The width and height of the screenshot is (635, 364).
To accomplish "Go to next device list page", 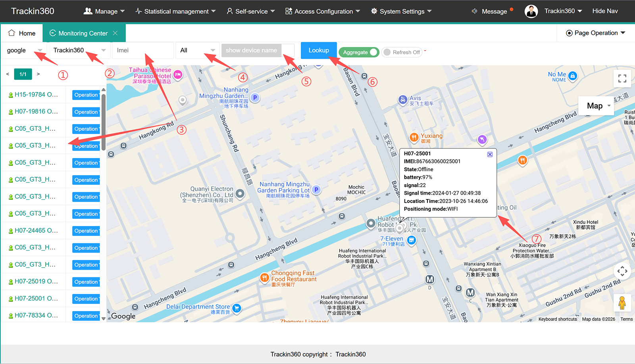I will tap(38, 74).
